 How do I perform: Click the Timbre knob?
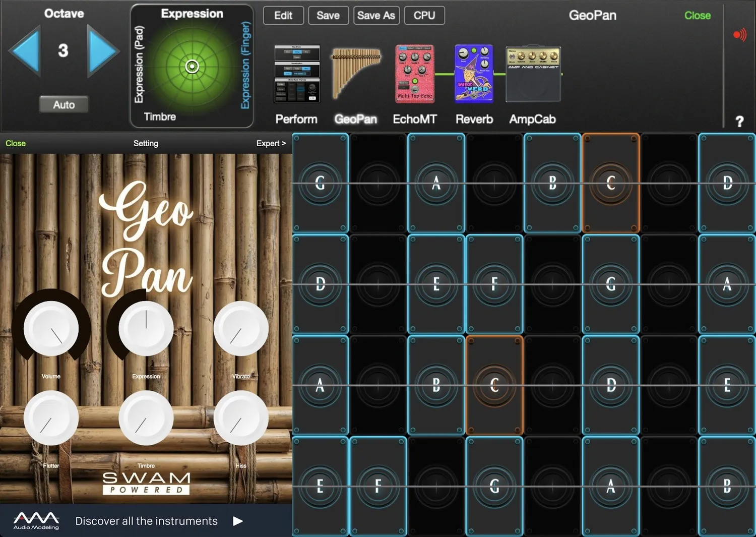click(146, 418)
